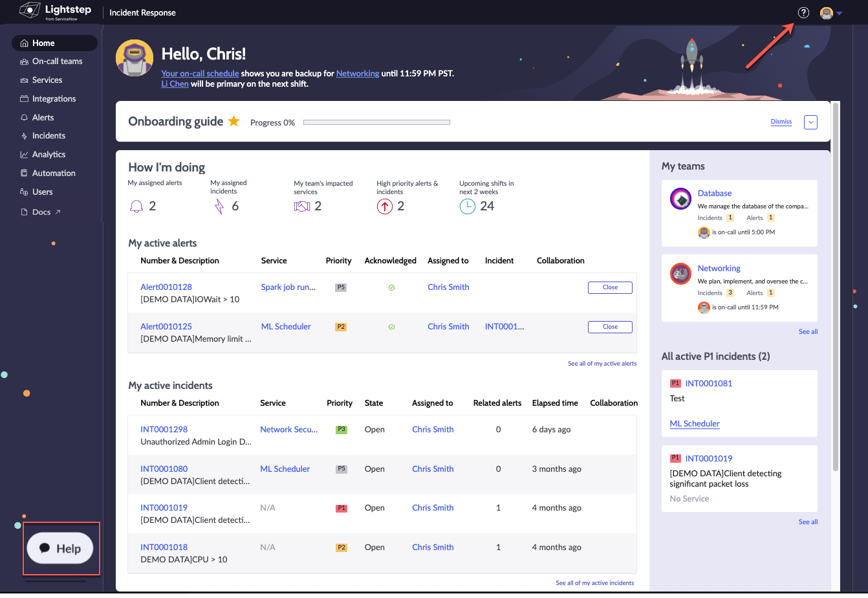Open the Database team avatar
The width and height of the screenshot is (868, 598).
(681, 199)
